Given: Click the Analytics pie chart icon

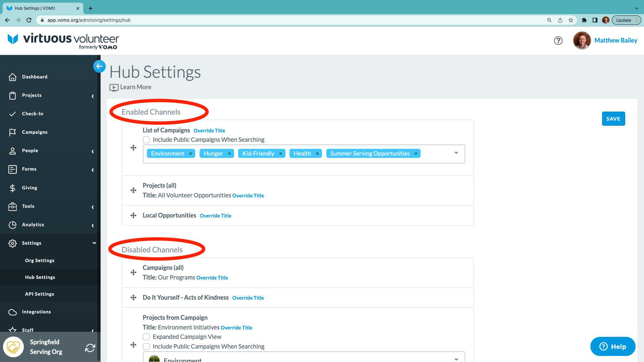Looking at the screenshot, I should (x=12, y=225).
